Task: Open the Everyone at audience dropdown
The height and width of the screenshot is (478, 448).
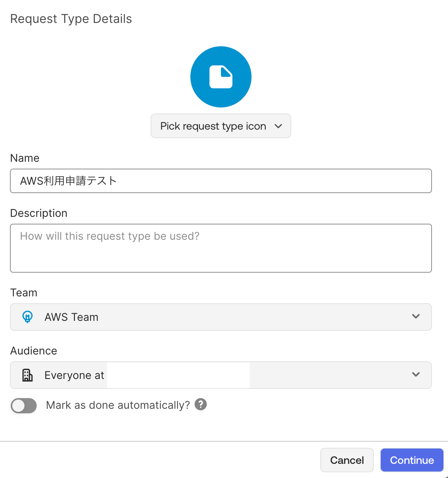Action: [x=221, y=375]
